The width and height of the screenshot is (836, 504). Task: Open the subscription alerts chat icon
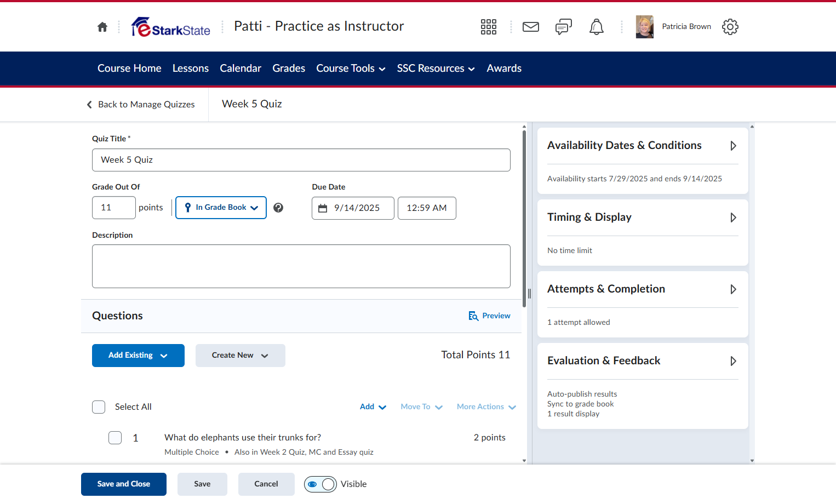(564, 27)
